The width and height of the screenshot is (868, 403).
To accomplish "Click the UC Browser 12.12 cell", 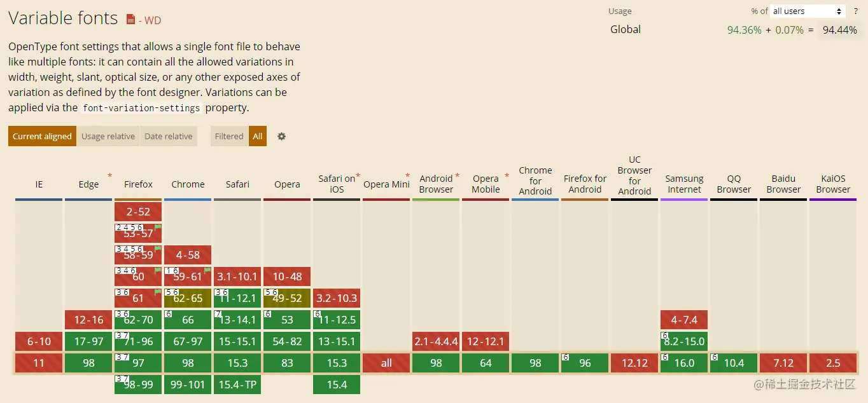I will tap(634, 363).
